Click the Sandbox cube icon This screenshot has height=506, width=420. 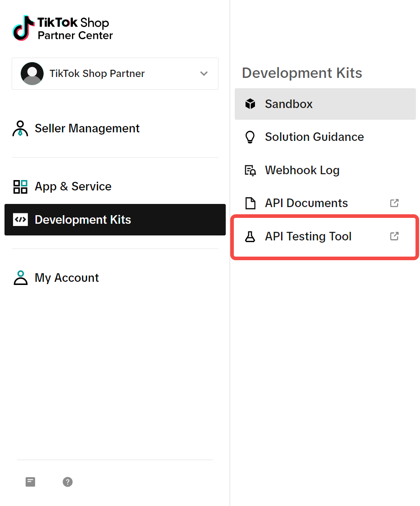click(250, 104)
